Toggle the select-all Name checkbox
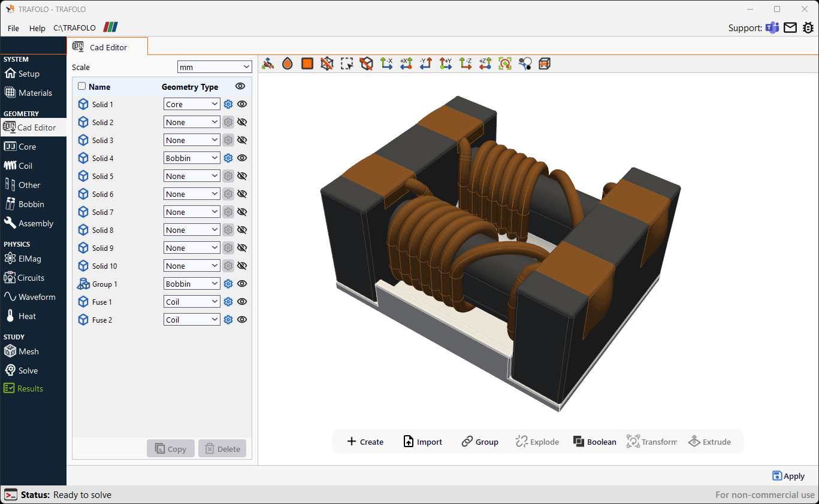Image resolution: width=819 pixels, height=504 pixels. [x=82, y=86]
